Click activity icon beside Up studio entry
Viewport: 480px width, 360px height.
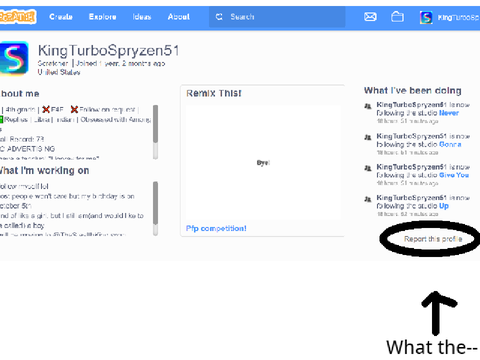click(x=368, y=199)
